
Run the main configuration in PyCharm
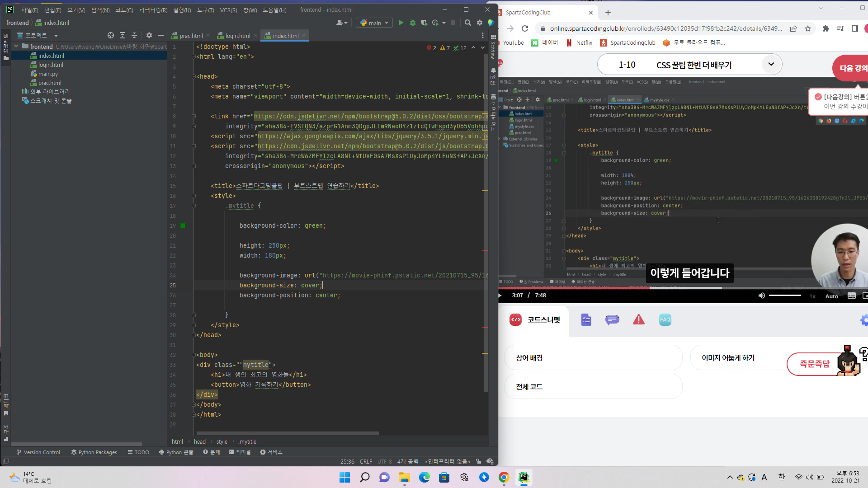(x=401, y=23)
